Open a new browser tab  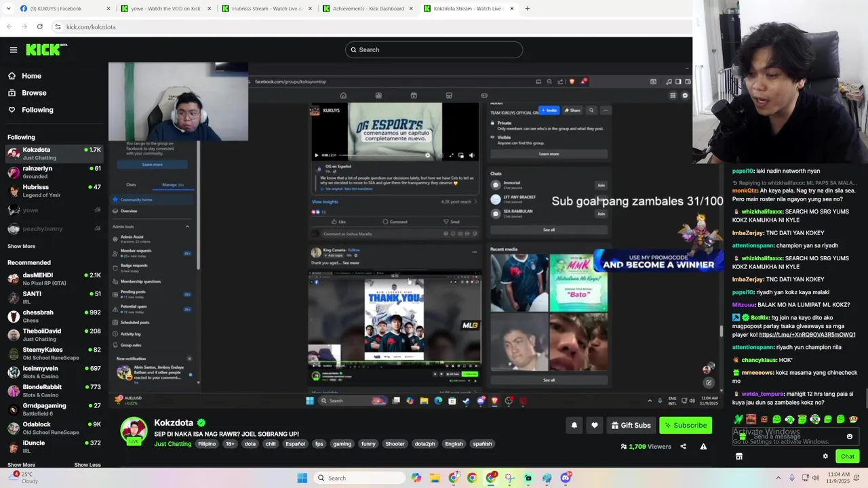(x=528, y=9)
